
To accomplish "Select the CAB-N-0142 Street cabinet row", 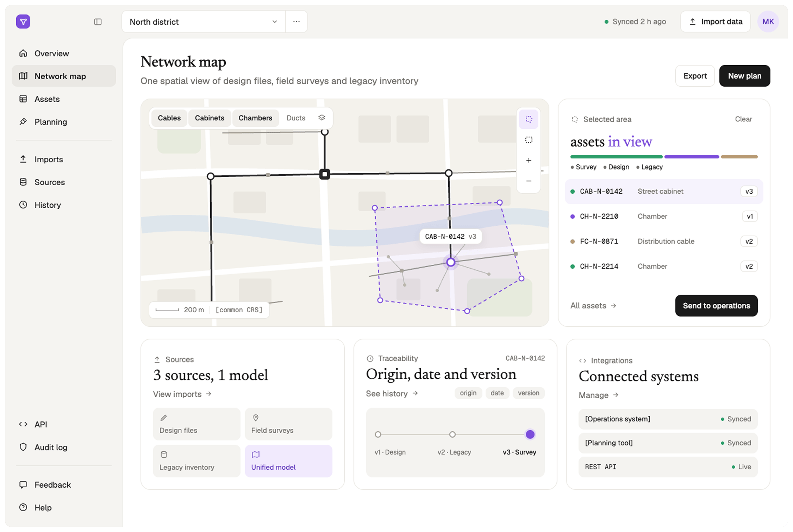I will tap(664, 191).
